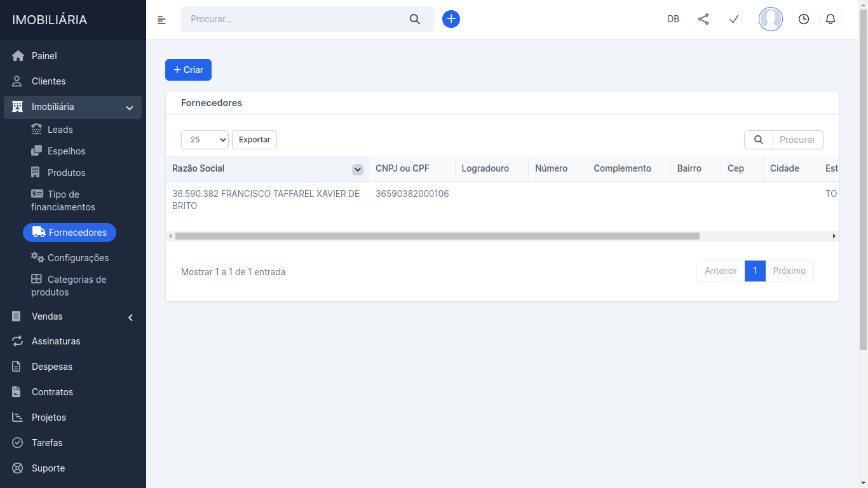Click the table search magnifier button
The width and height of the screenshot is (868, 488).
(x=758, y=140)
